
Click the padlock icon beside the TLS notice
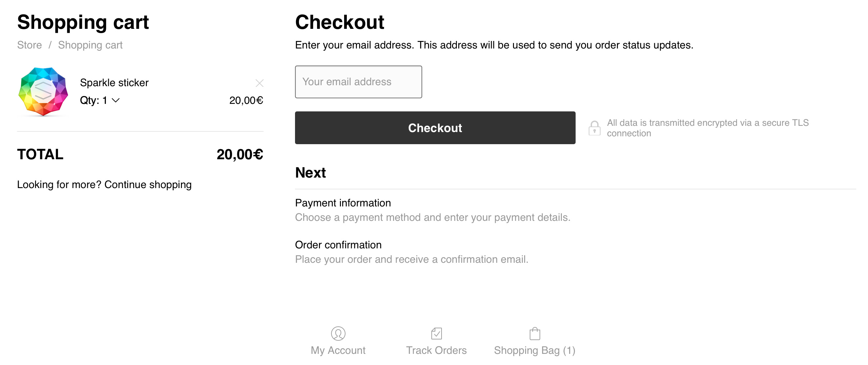coord(594,128)
